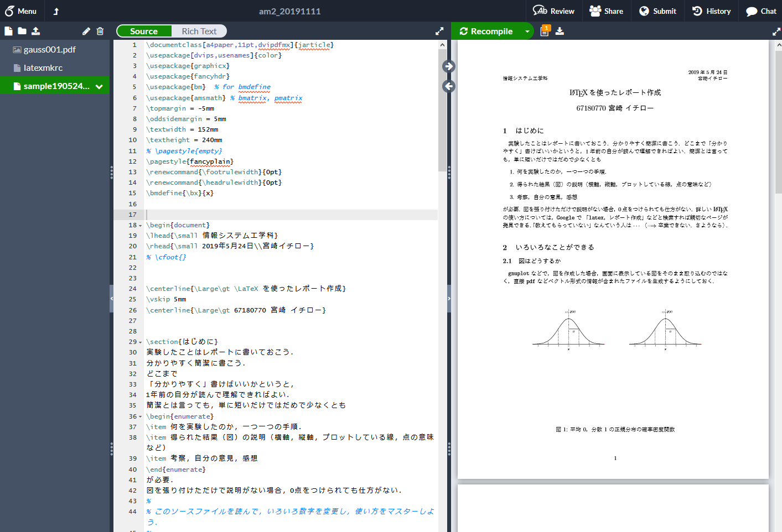782x532 pixels.
Task: Fold the enumerate block at line 36
Action: [140, 417]
